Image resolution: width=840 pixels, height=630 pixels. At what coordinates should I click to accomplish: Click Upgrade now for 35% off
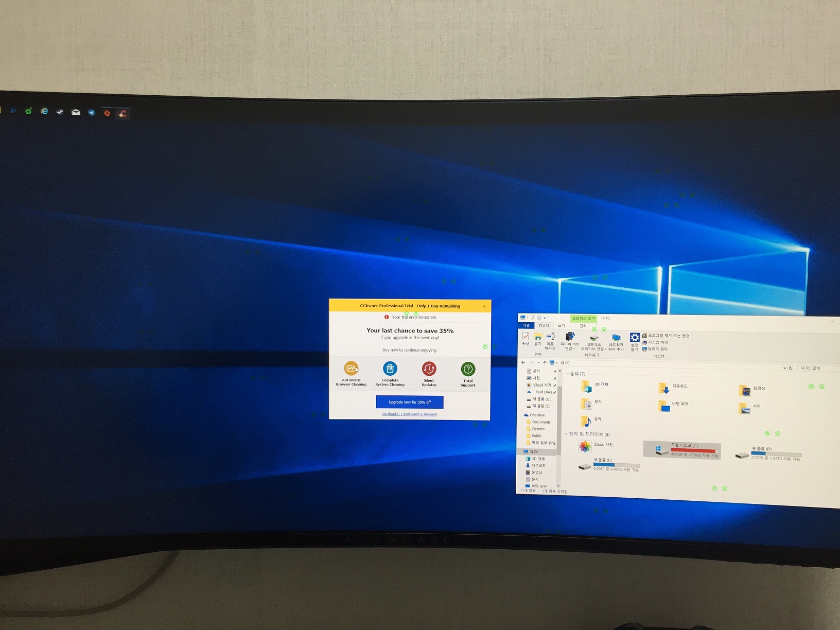point(410,402)
